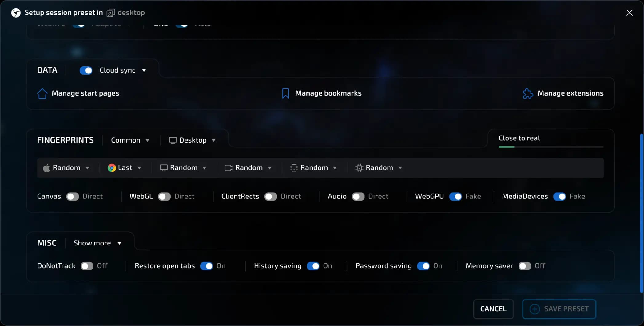Open the Cloud sync dropdown

point(144,70)
